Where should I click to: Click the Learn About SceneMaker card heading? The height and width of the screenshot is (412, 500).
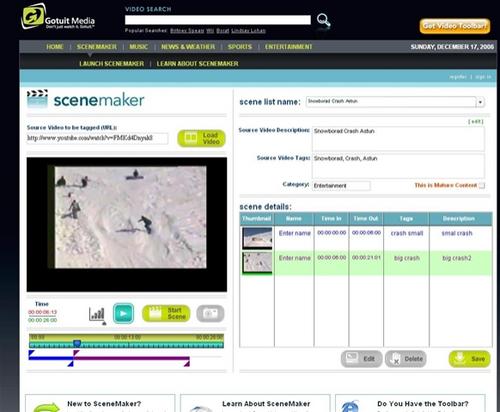pos(266,404)
